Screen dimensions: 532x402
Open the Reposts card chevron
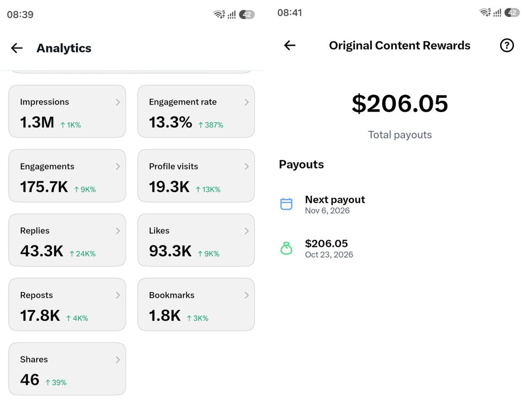(x=117, y=295)
